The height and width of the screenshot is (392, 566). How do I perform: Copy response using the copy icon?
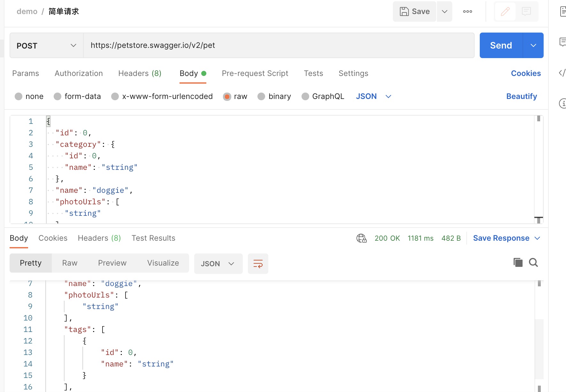point(518,262)
